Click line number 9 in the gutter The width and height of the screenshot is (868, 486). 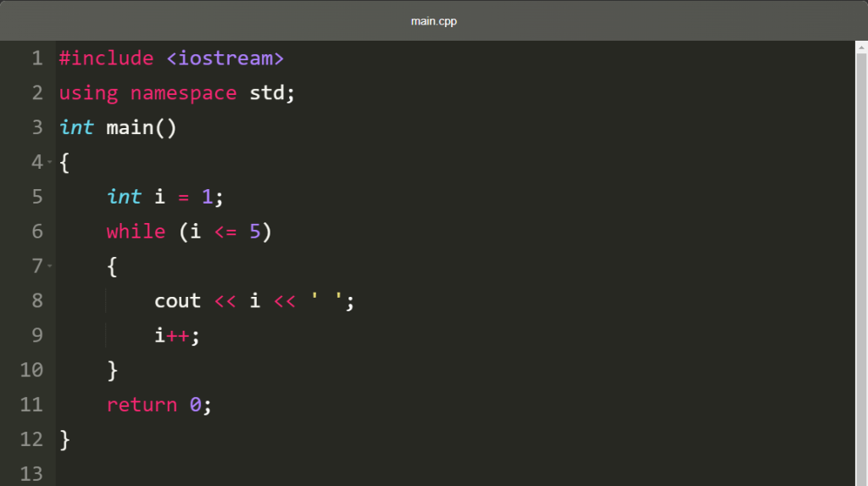(x=37, y=335)
